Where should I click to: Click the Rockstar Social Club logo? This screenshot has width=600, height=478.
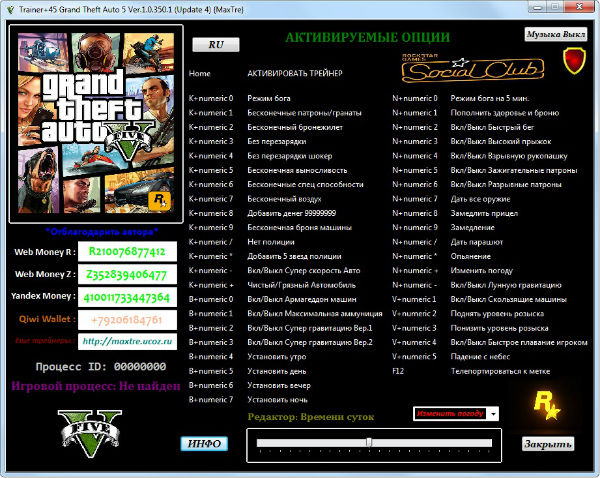pos(473,69)
